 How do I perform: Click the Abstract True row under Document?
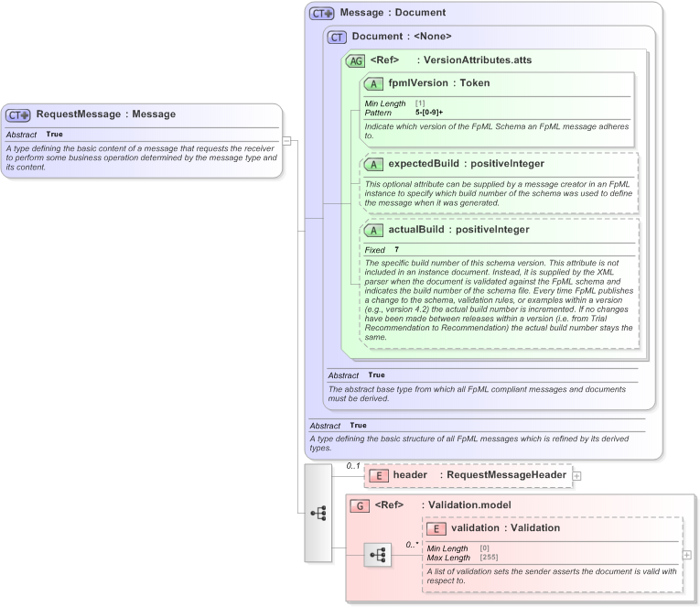(x=483, y=375)
